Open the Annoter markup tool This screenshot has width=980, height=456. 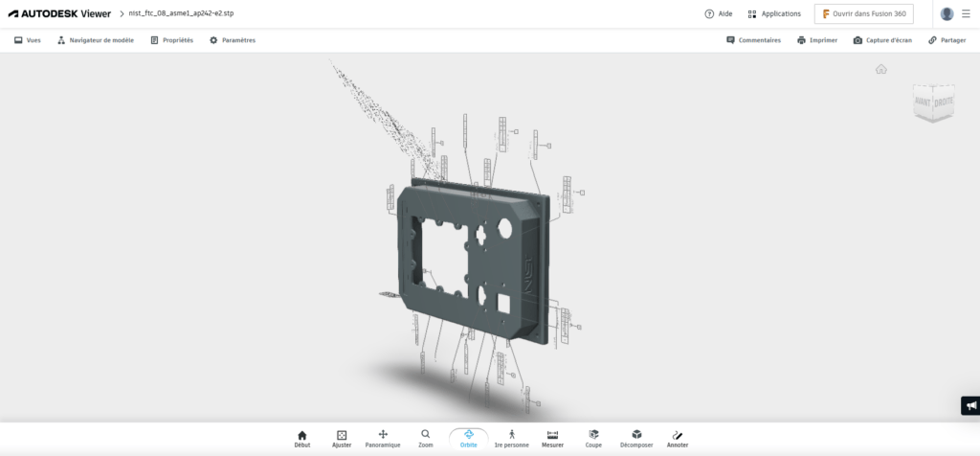(x=678, y=439)
